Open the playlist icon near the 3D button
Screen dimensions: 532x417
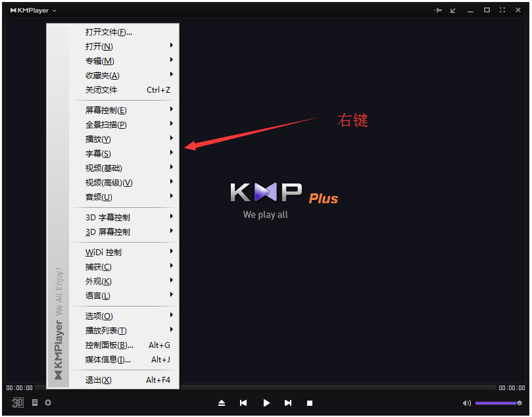(x=35, y=403)
